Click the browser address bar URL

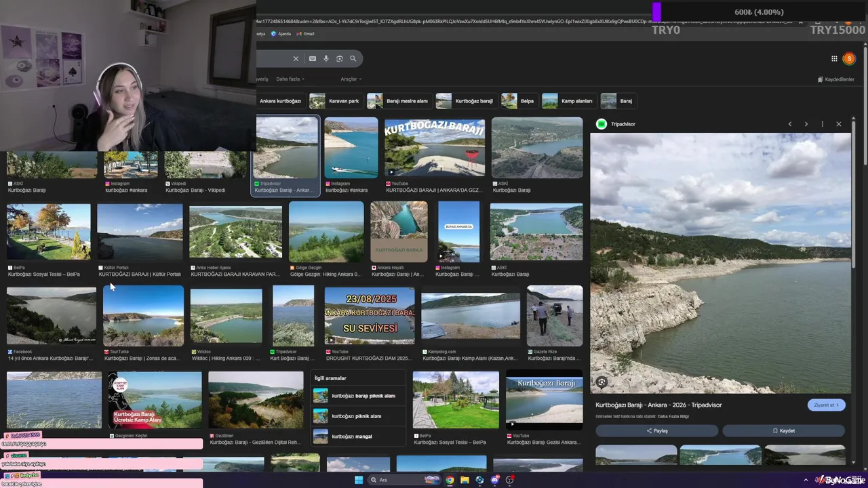(526, 21)
